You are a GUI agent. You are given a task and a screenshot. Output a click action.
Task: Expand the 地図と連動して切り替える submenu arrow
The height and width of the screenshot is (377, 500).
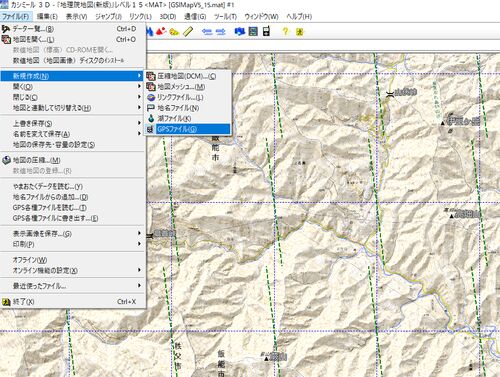click(x=139, y=108)
